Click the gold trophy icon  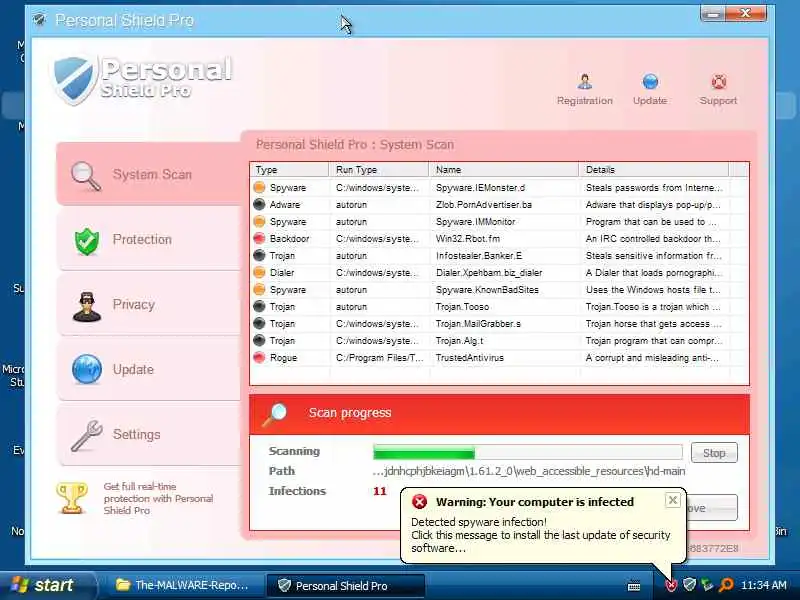71,498
